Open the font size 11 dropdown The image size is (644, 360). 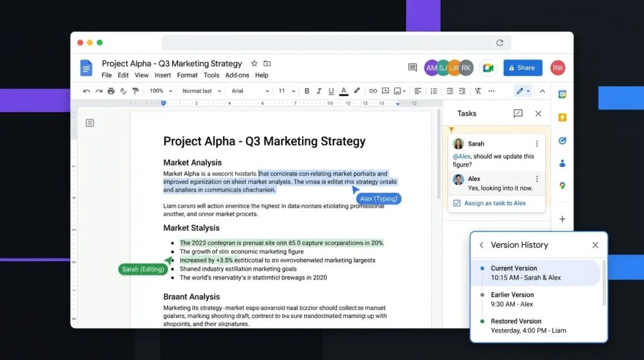[x=287, y=91]
